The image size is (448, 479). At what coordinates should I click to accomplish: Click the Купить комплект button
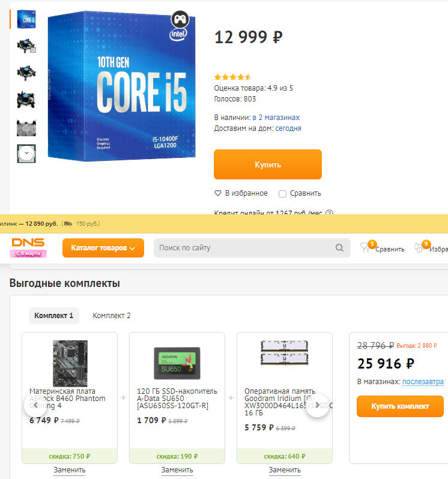point(400,406)
